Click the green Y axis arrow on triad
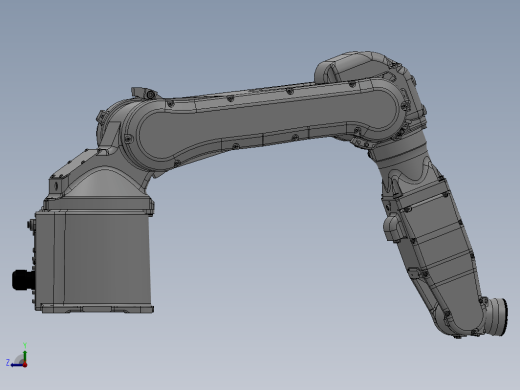The image size is (520, 390). click(x=25, y=355)
